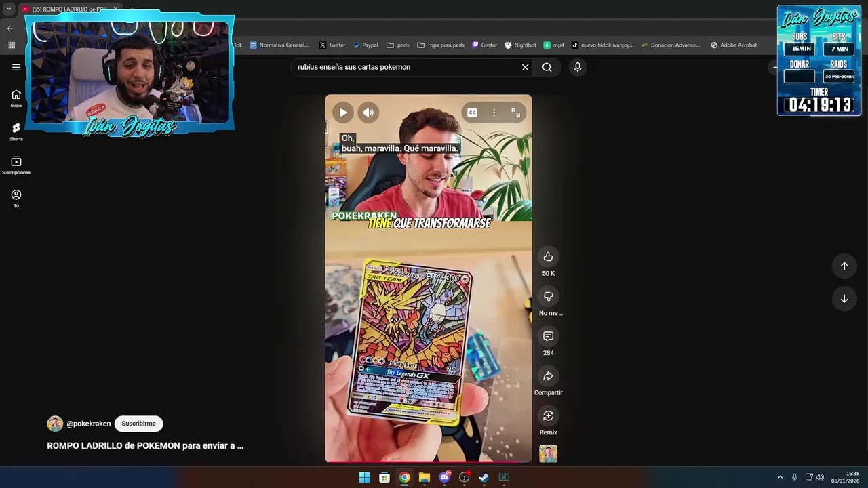Show hidden system tray icons
Screen dimensions: 868x488
tap(780, 477)
